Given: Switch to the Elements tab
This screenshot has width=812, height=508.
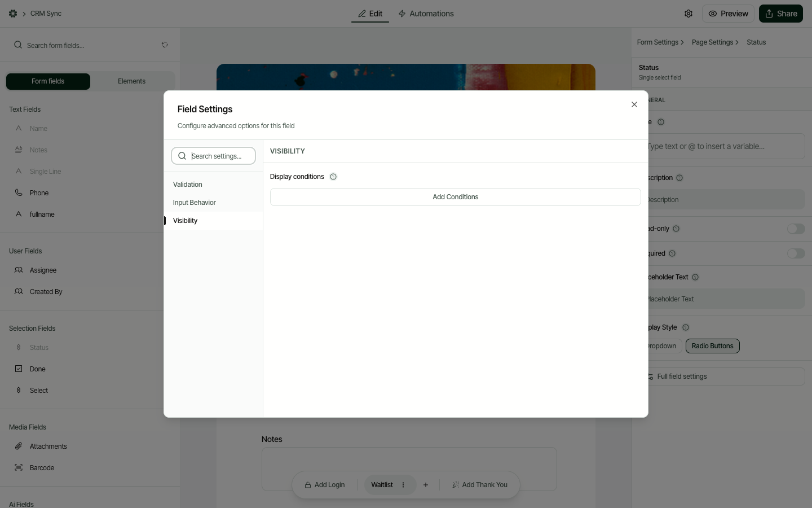Looking at the screenshot, I should [131, 81].
